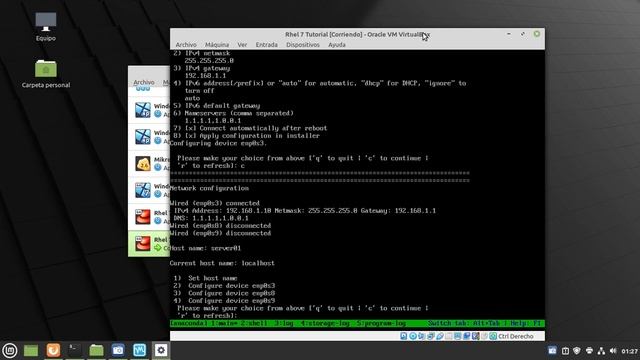640x360 pixels.
Task: Click the USB devices status icon
Action: pyautogui.click(x=440, y=336)
